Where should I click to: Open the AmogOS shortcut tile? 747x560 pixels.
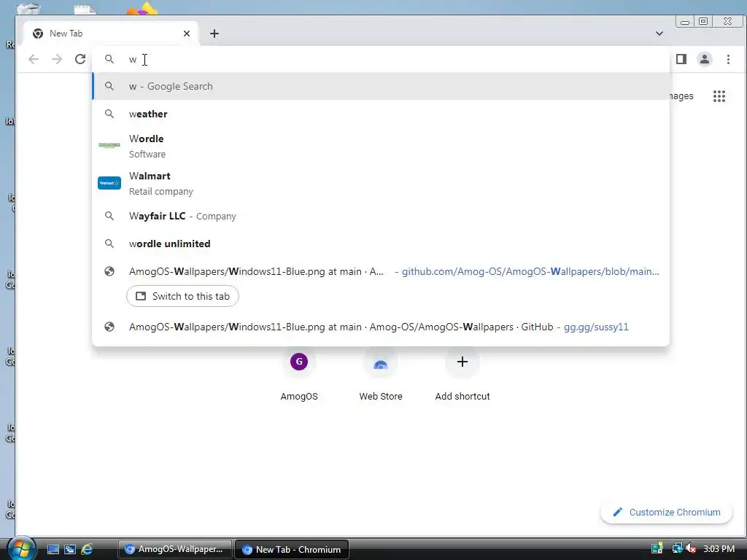click(x=298, y=376)
